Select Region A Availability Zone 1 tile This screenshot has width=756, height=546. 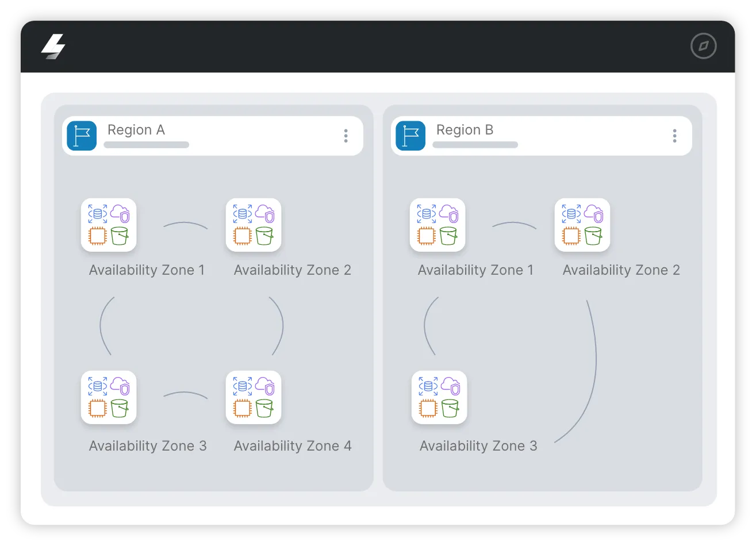pos(109,225)
